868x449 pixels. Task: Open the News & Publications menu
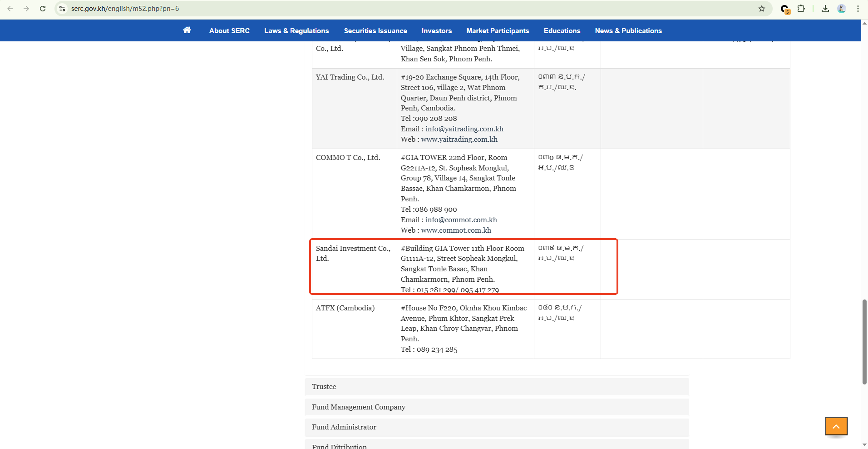click(x=628, y=31)
